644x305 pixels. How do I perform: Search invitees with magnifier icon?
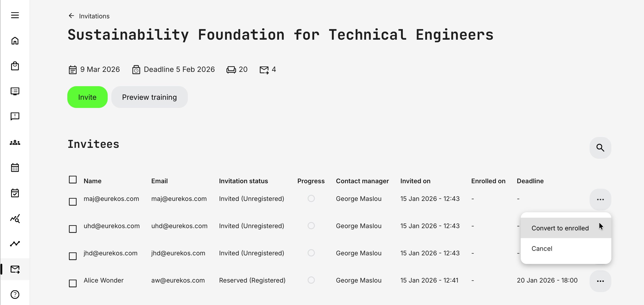[x=600, y=148]
